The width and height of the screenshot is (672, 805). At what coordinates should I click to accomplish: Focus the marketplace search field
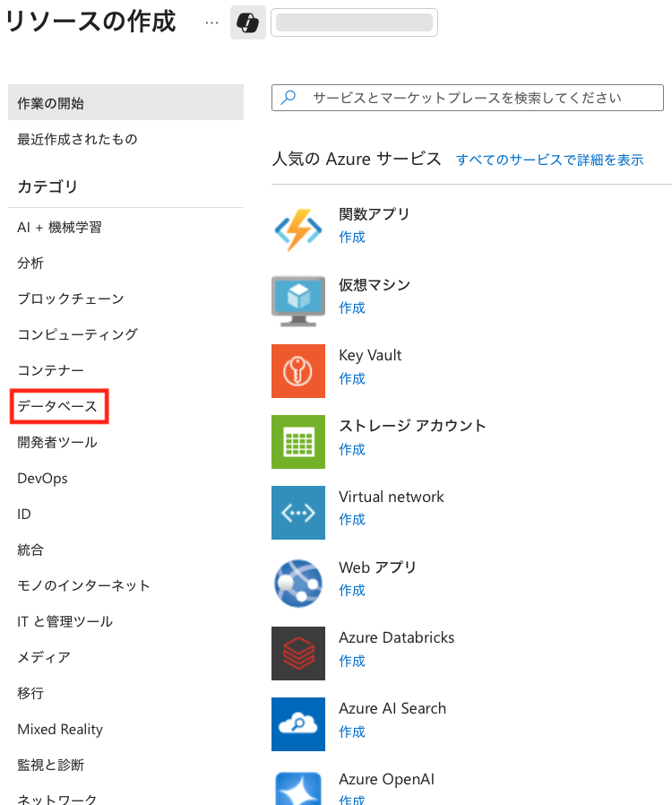click(x=468, y=98)
